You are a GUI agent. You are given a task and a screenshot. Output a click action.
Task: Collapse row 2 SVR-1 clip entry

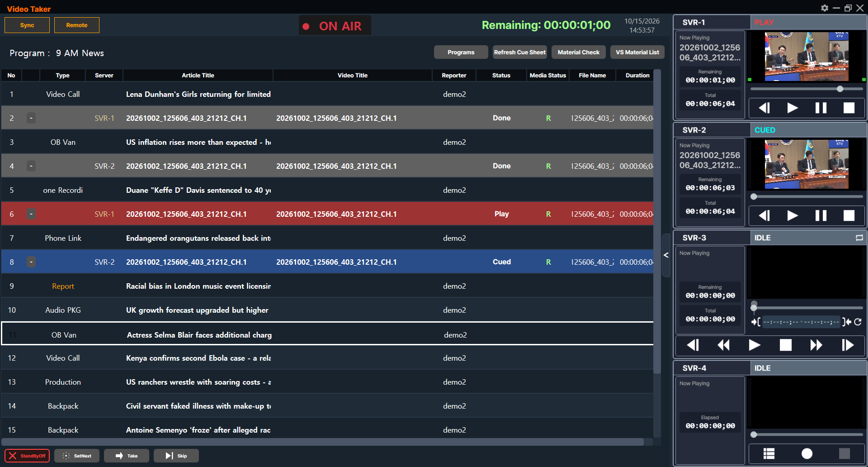(31, 118)
